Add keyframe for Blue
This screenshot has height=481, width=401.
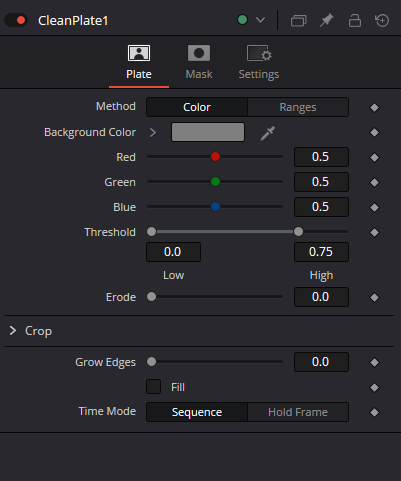point(374,207)
